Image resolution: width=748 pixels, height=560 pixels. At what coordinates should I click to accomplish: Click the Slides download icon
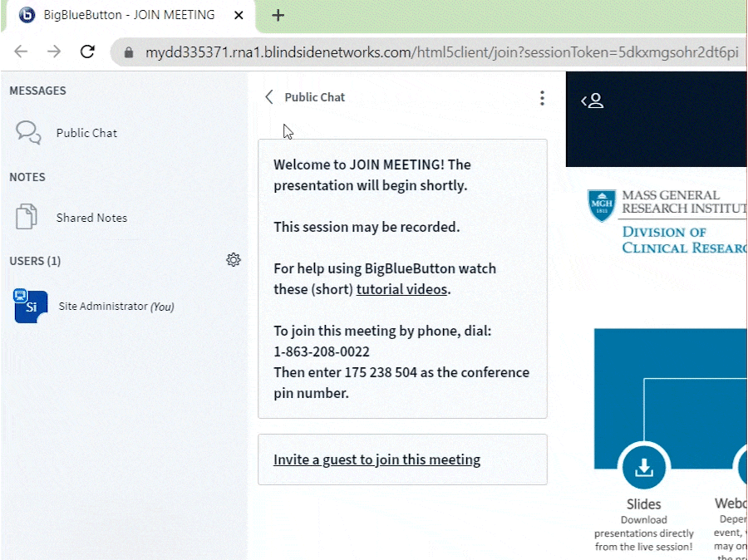pos(643,468)
